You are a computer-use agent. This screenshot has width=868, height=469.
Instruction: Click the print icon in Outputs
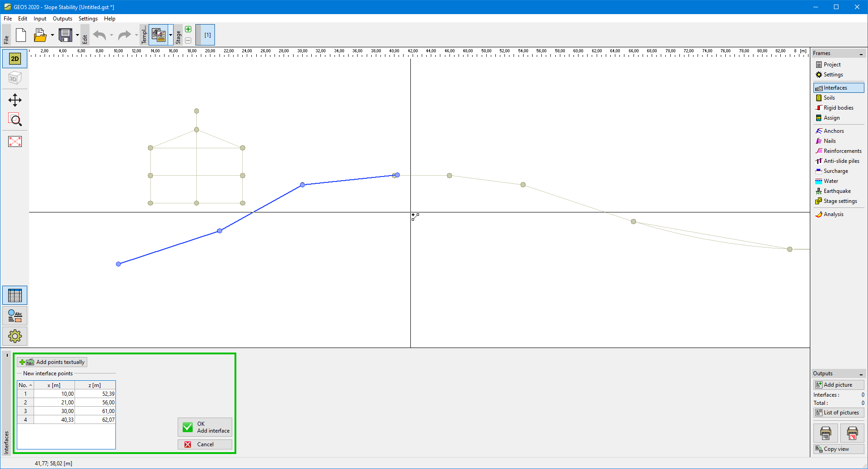(x=825, y=433)
